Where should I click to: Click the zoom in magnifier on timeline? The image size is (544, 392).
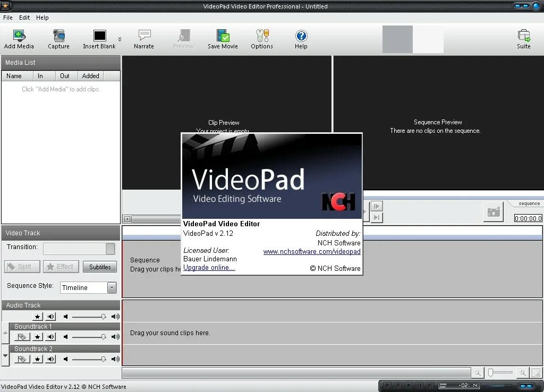click(x=523, y=373)
